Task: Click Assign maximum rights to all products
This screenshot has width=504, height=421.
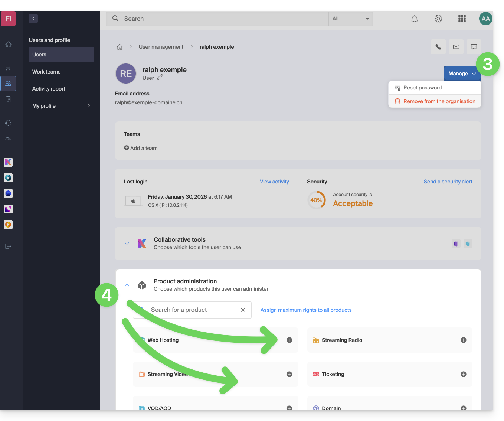Action: (x=306, y=310)
